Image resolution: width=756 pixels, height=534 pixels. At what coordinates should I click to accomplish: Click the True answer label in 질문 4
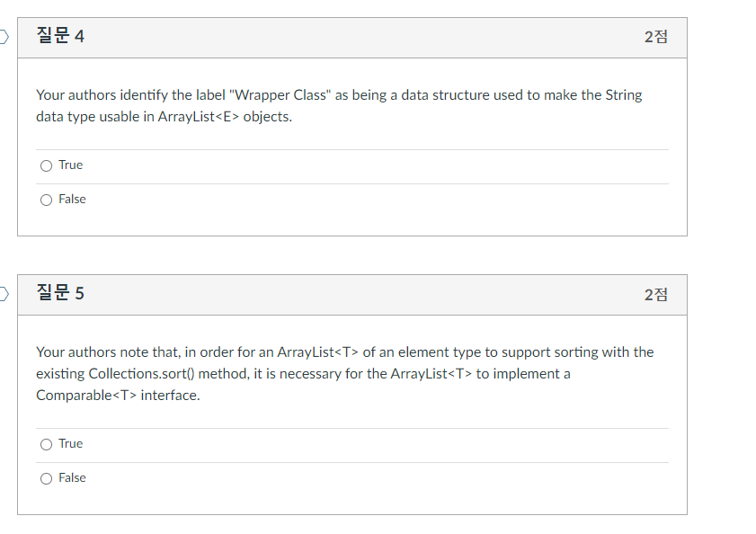(70, 165)
